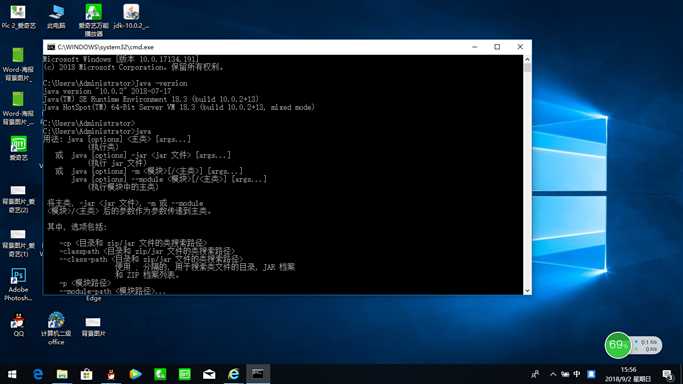Click the network speed widget beside the 69% ball
This screenshot has width=683, height=384.
click(x=647, y=346)
